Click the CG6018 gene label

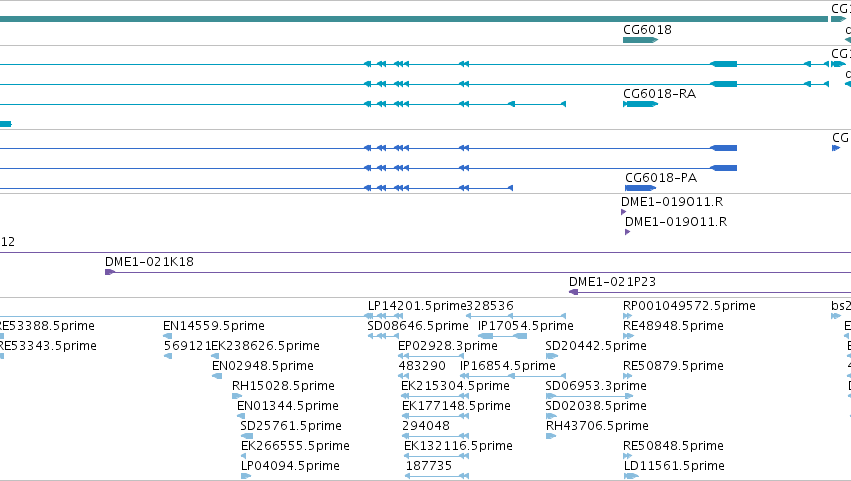647,30
